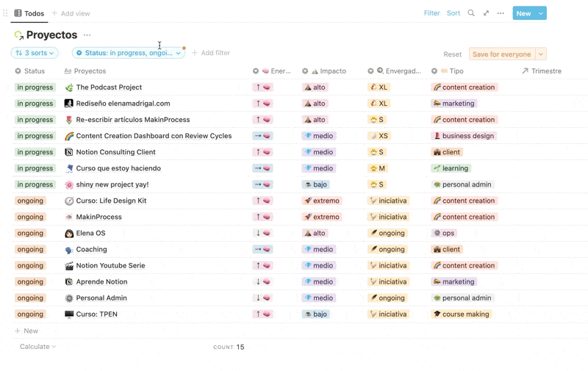Click the blue New button
The image size is (588, 371).
524,13
